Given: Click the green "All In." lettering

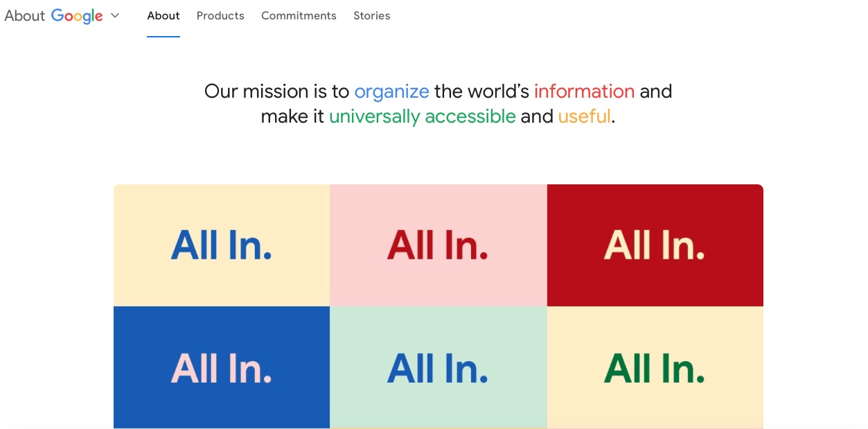Looking at the screenshot, I should click(x=655, y=367).
